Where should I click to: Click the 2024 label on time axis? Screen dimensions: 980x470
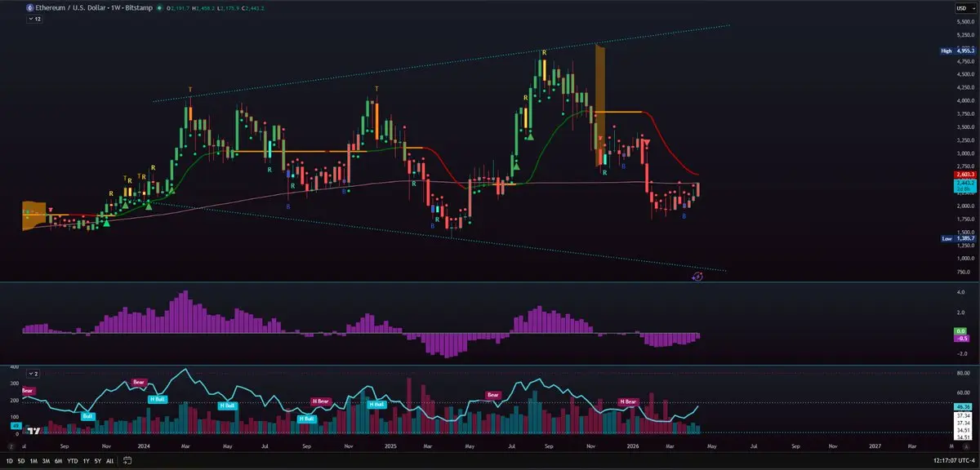(x=145, y=446)
